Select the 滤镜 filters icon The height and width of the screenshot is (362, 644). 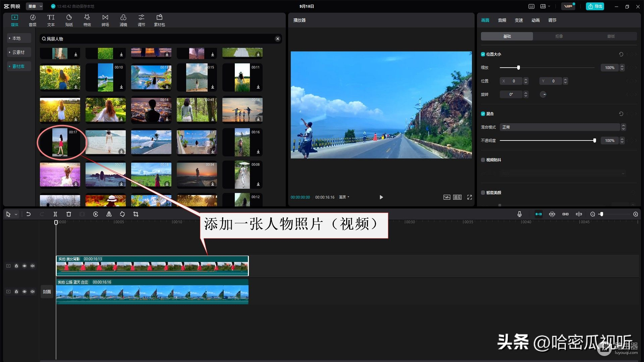pos(123,20)
